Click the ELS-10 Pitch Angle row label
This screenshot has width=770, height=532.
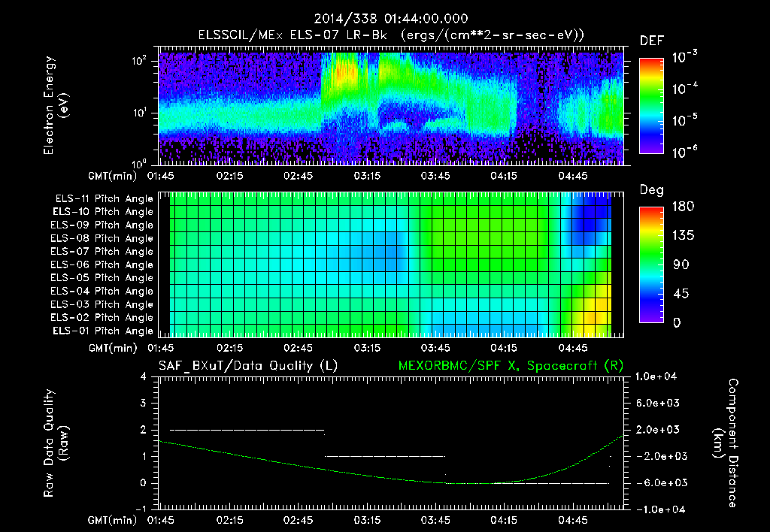coord(103,212)
